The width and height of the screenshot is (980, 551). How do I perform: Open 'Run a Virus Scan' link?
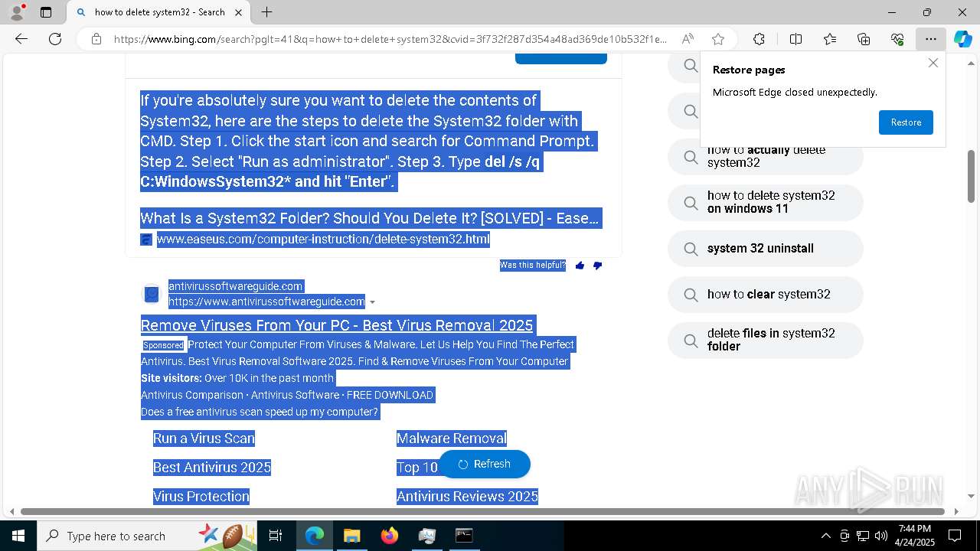(x=204, y=439)
